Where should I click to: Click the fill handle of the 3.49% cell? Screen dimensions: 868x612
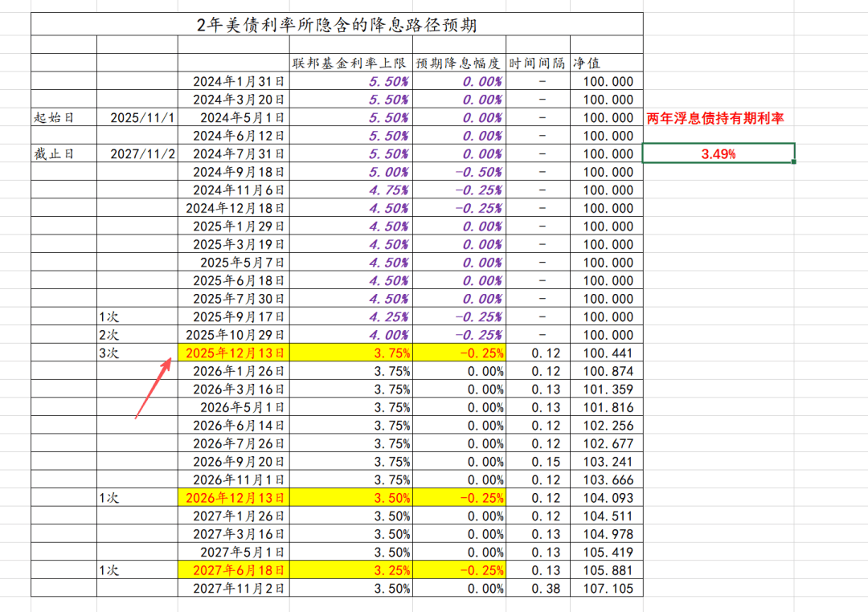tap(794, 162)
